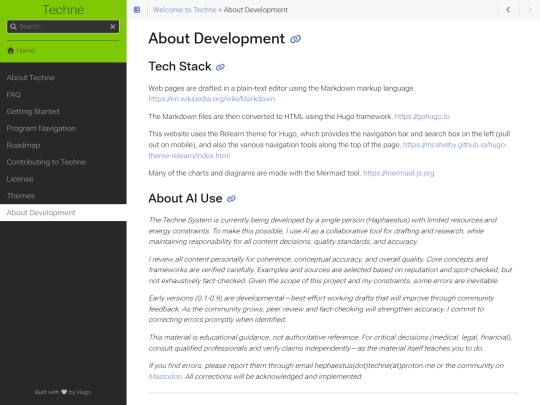The width and height of the screenshot is (540, 405).
Task: Click the Tech Stack heading text
Action: point(180,66)
